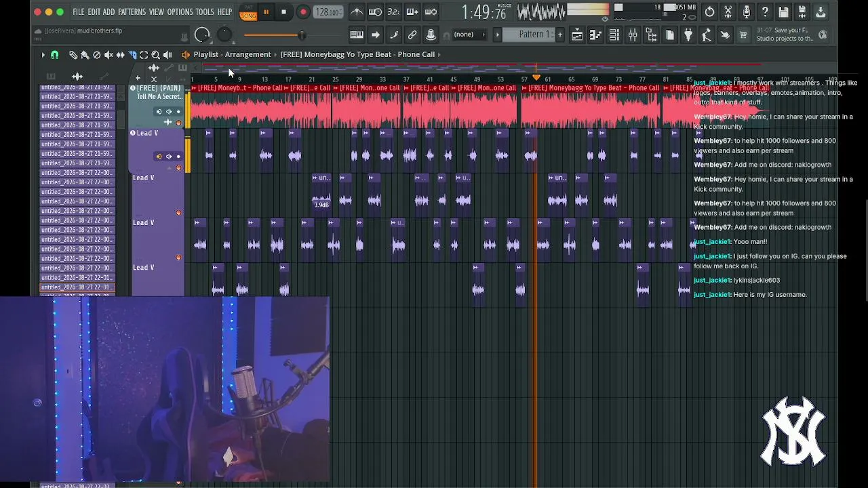
Task: Jump to the bar 57 playhead marker
Action: (536, 77)
